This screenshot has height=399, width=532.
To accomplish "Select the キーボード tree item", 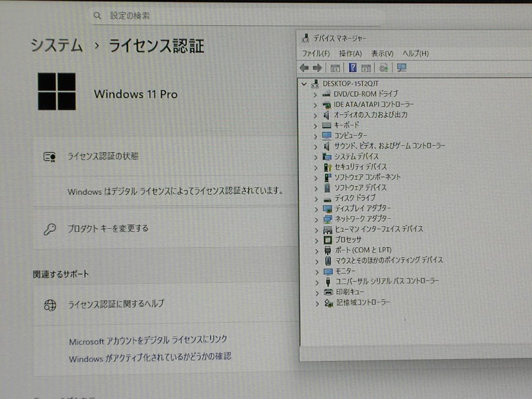I will point(345,125).
